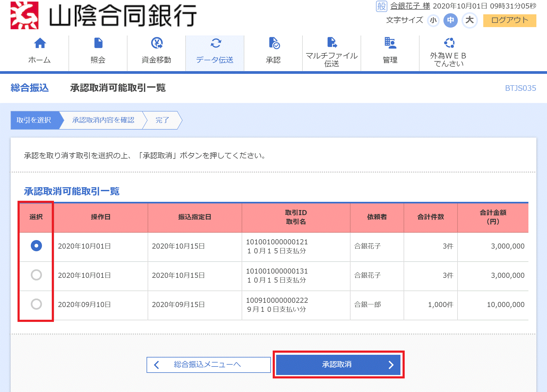Click transaction ID 101001000000121

pos(277,242)
